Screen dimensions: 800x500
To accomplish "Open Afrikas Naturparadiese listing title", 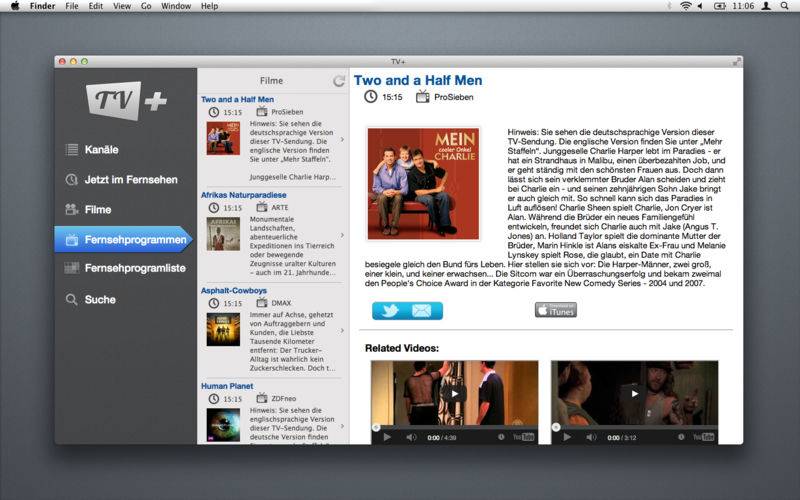I will [x=243, y=195].
